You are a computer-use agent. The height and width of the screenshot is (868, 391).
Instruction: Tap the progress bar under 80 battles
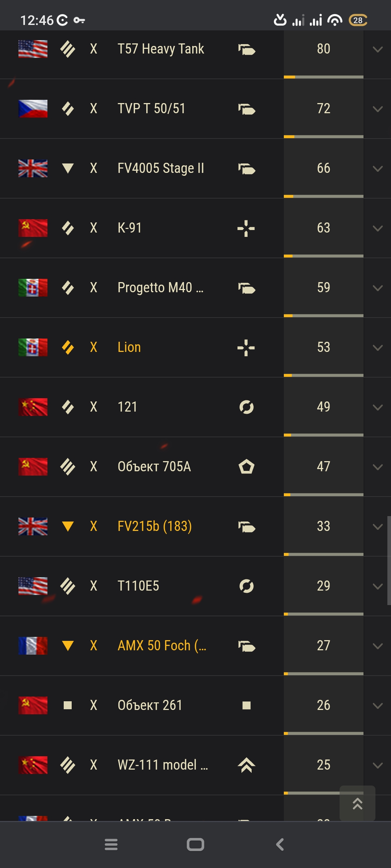324,77
